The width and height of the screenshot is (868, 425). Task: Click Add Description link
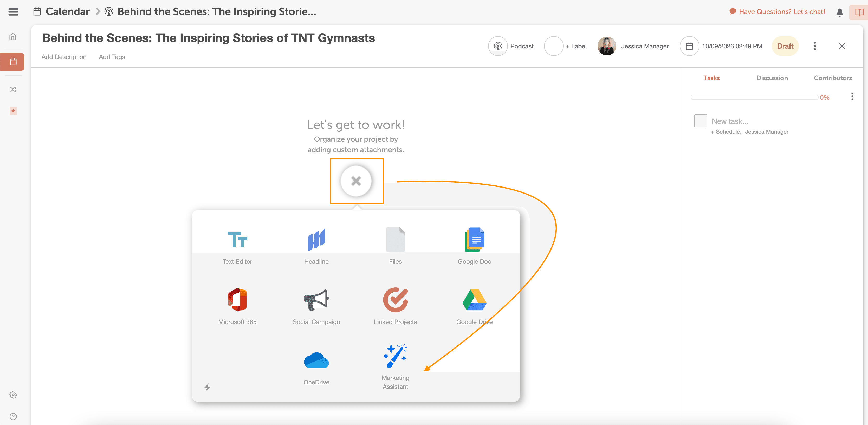click(x=64, y=57)
